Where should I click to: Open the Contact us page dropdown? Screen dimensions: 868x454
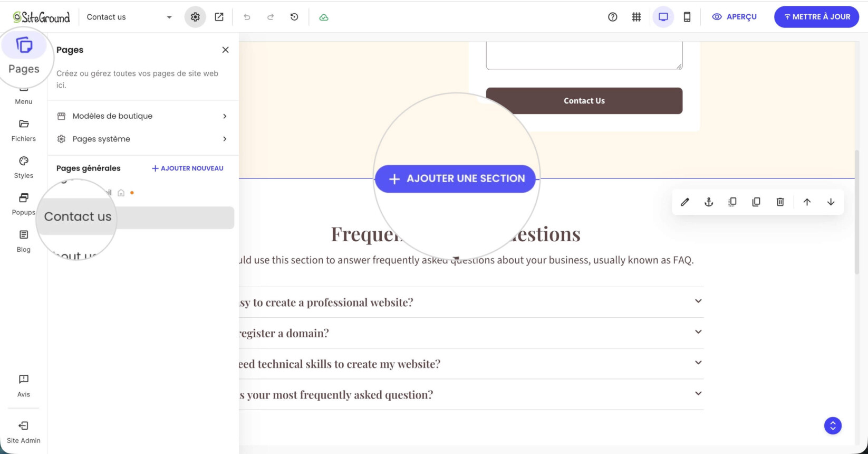(x=130, y=17)
